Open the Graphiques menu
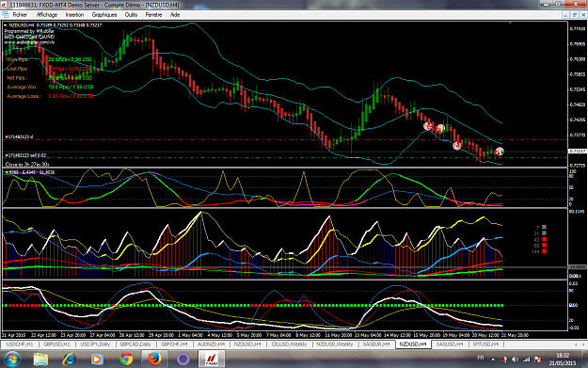The image size is (588, 368). click(104, 15)
